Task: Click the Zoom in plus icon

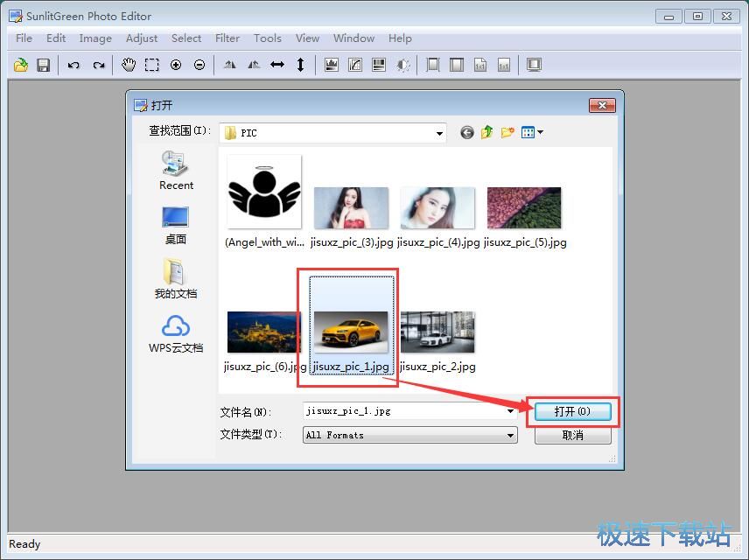Action: click(176, 65)
